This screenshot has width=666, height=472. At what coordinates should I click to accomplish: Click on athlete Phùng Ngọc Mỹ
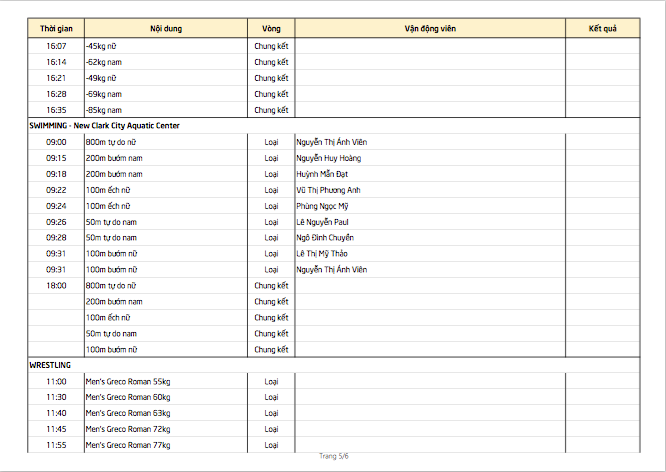(x=322, y=206)
